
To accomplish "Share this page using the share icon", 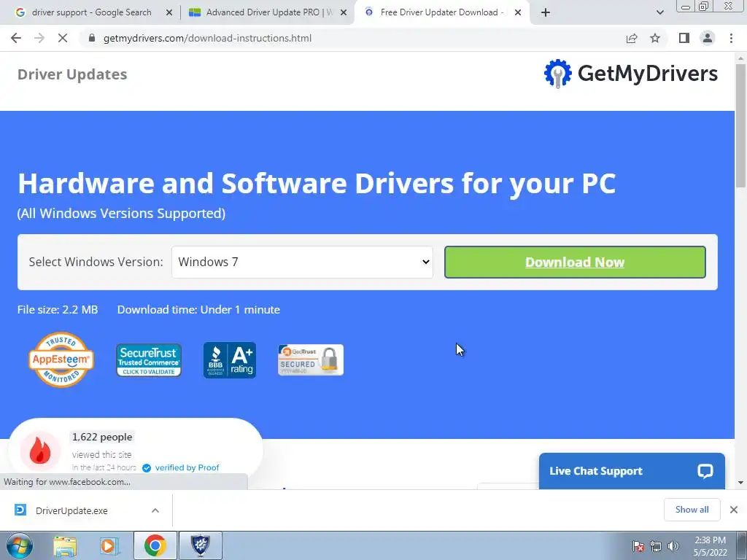I will tap(632, 38).
